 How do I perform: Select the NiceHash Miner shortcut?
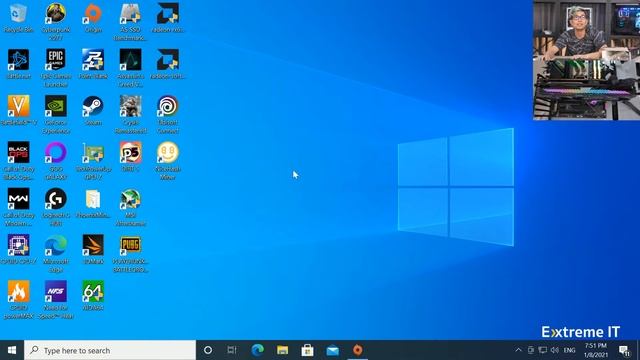pyautogui.click(x=168, y=160)
